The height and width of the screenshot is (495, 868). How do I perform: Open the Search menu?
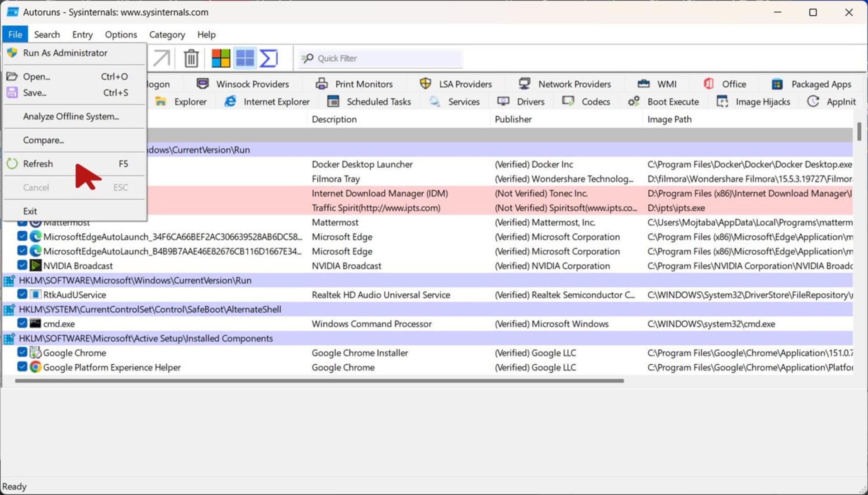pyautogui.click(x=47, y=34)
